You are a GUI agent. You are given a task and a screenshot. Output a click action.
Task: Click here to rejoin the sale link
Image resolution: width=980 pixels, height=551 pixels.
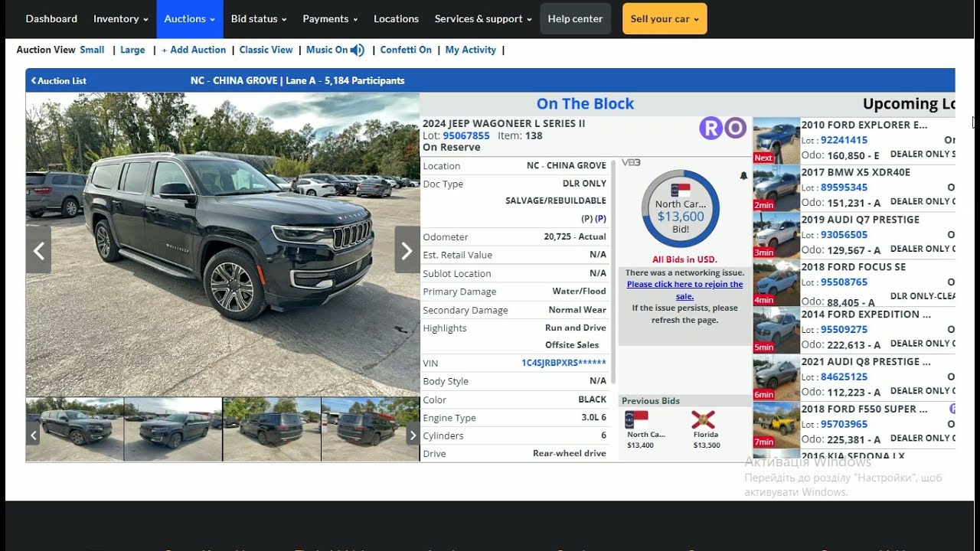[x=684, y=290]
